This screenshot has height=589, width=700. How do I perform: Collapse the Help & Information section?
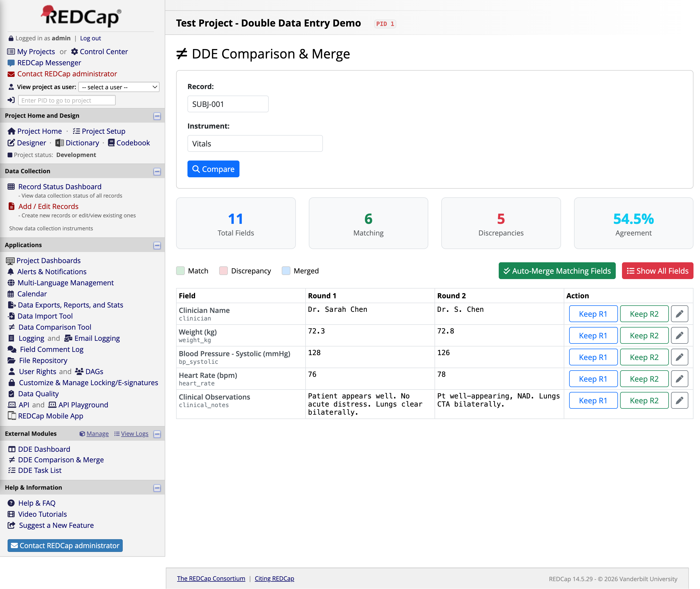157,488
